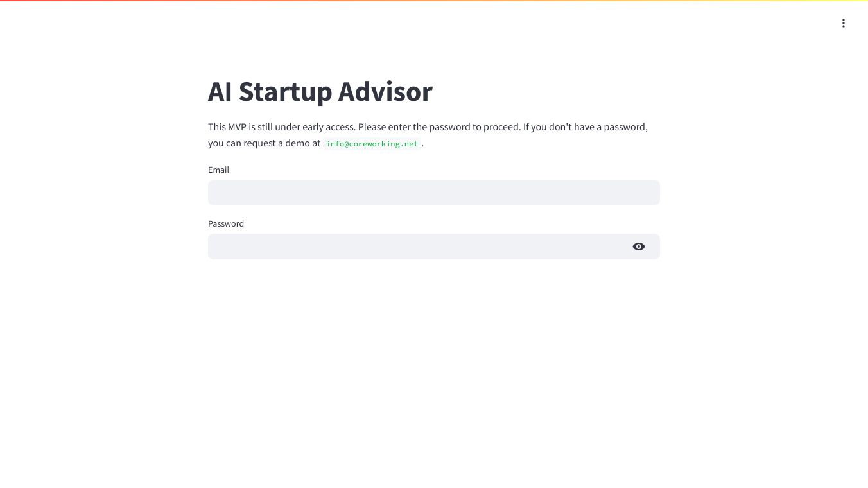This screenshot has width=868, height=488.
Task: Click "AI" at the start of the title
Action: (x=220, y=91)
